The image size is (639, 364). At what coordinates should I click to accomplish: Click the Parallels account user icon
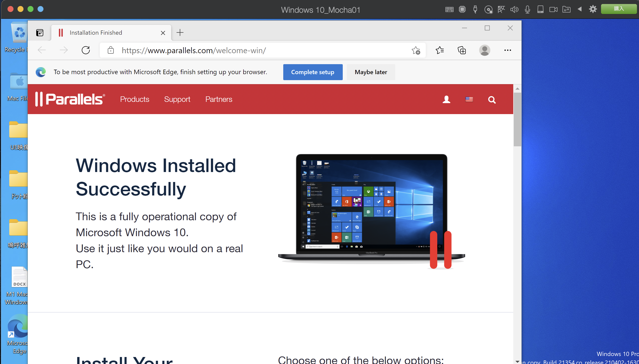[446, 100]
